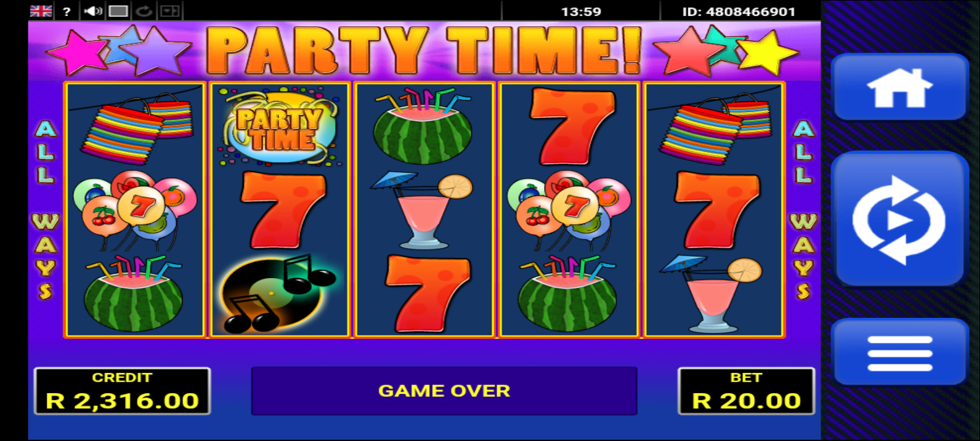This screenshot has width=980, height=441.
Task: Click the greyed-out reload arrow icon
Action: tap(144, 11)
